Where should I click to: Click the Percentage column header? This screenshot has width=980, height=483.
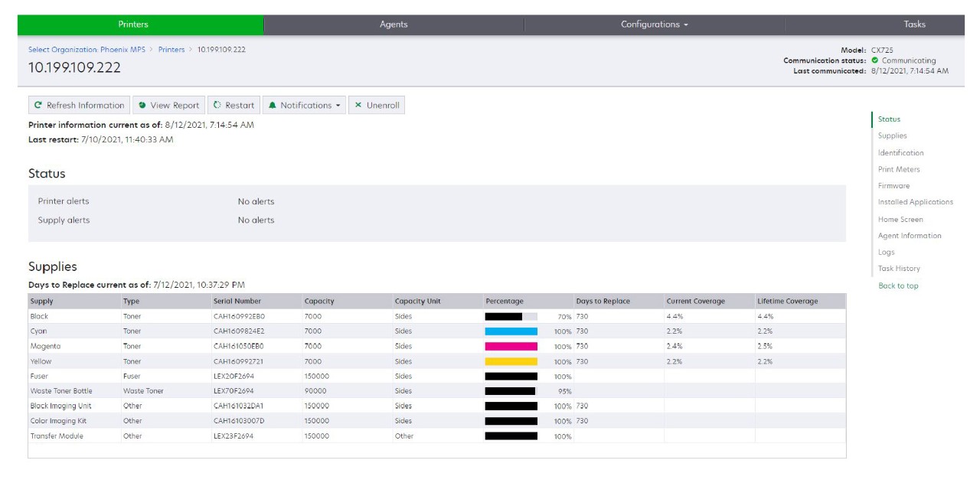pyautogui.click(x=505, y=302)
